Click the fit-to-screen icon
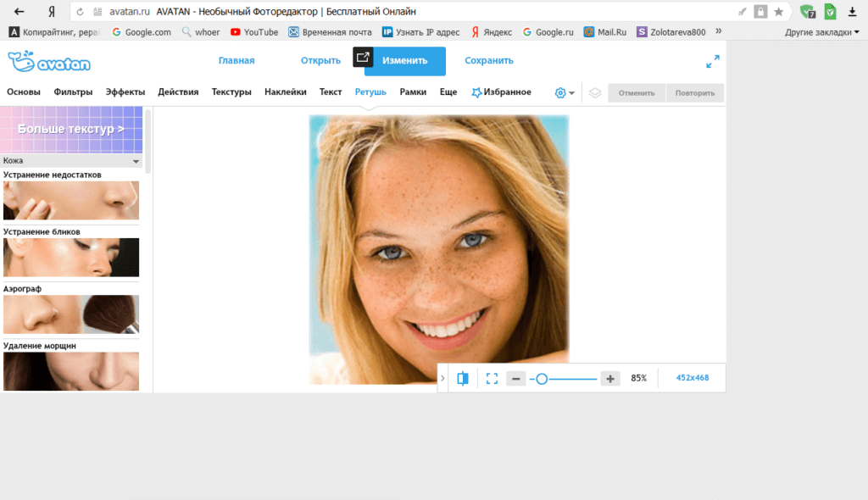 (492, 378)
